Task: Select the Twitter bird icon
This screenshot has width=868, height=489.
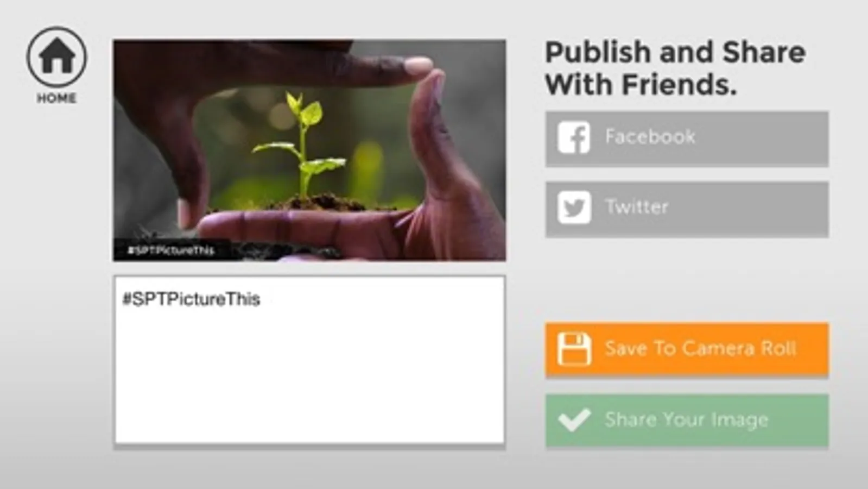Action: tap(574, 207)
